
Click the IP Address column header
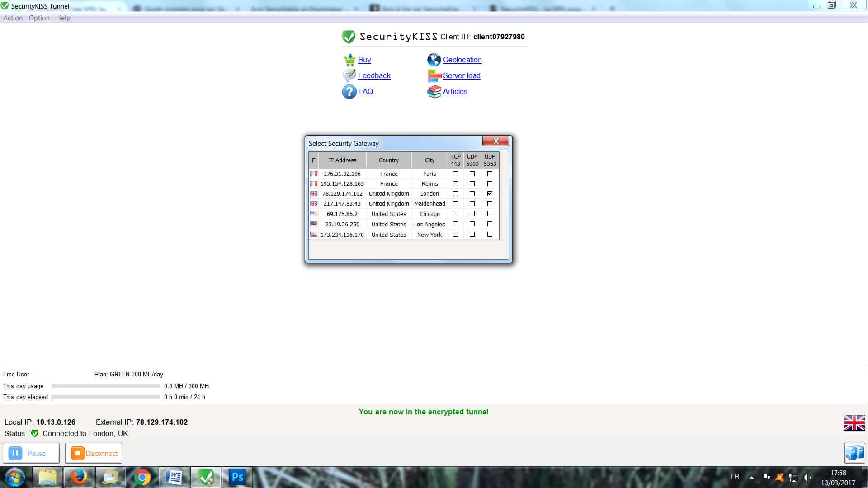tap(342, 160)
